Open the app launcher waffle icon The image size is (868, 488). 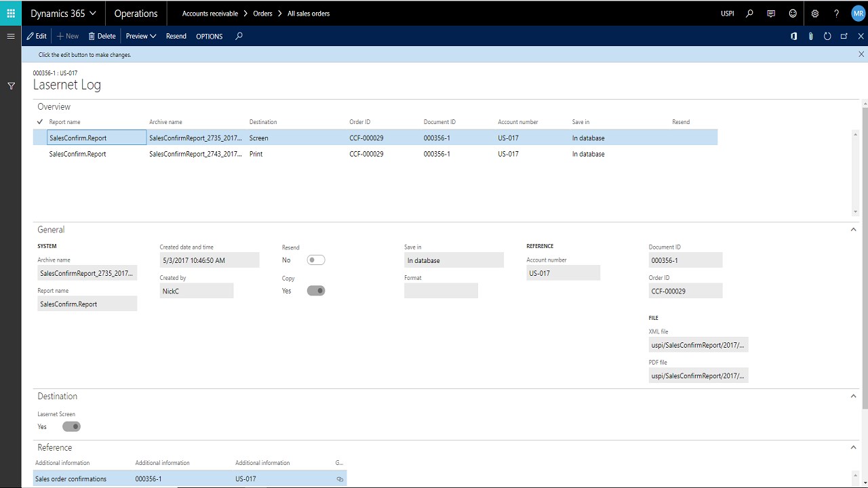(x=11, y=13)
